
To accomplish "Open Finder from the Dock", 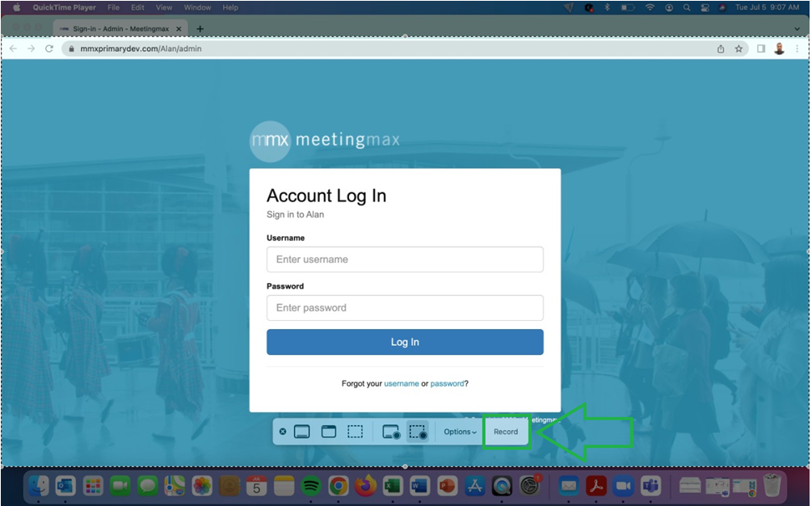I will [x=38, y=486].
